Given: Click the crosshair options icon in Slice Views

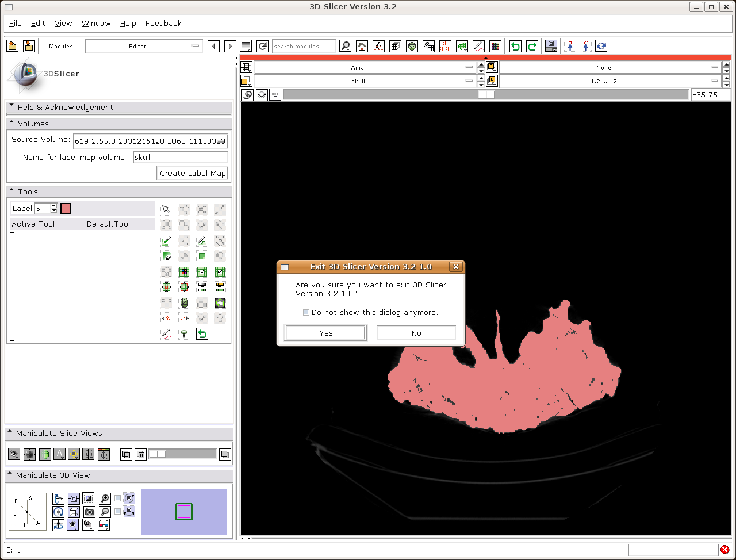Looking at the screenshot, I should (74, 454).
